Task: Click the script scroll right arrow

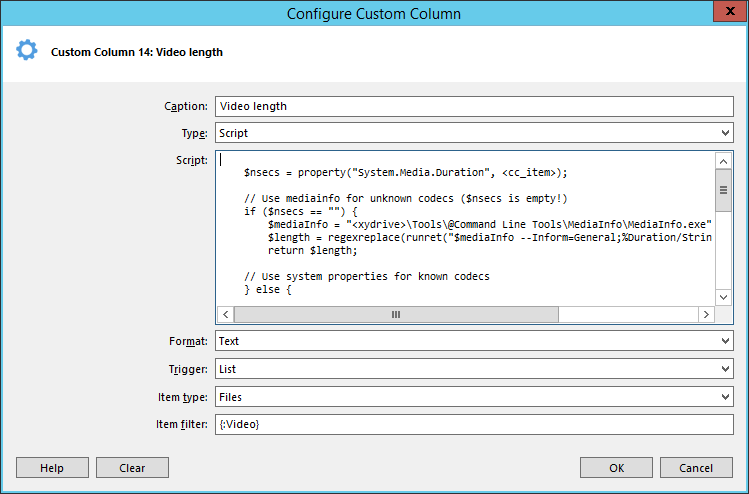Action: click(x=706, y=314)
